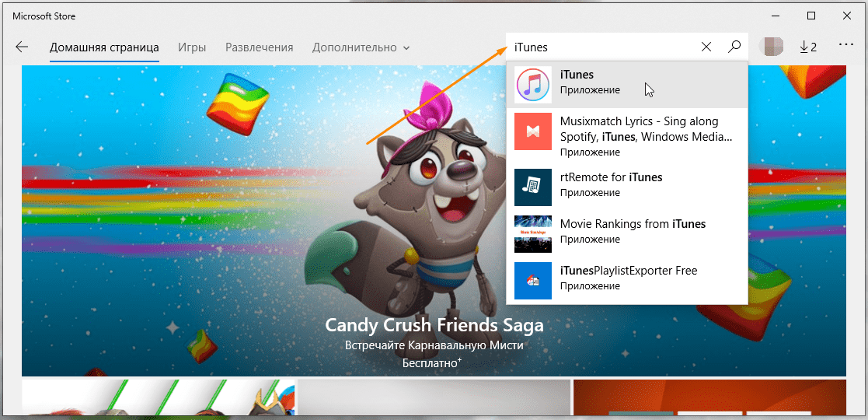
Task: Expand the Дополнительно dropdown
Action: pos(361,47)
